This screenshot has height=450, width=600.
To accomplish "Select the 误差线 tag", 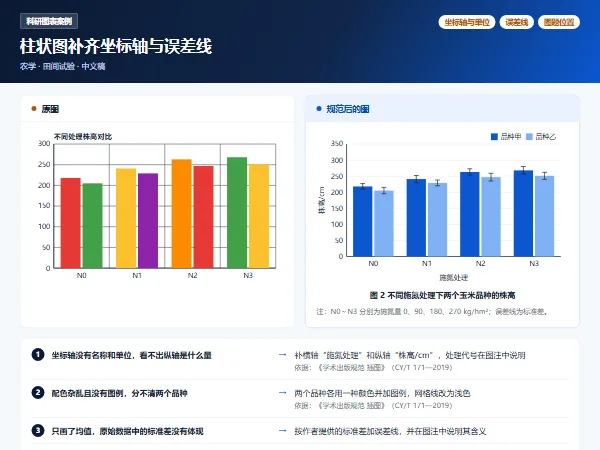I will pyautogui.click(x=517, y=22).
